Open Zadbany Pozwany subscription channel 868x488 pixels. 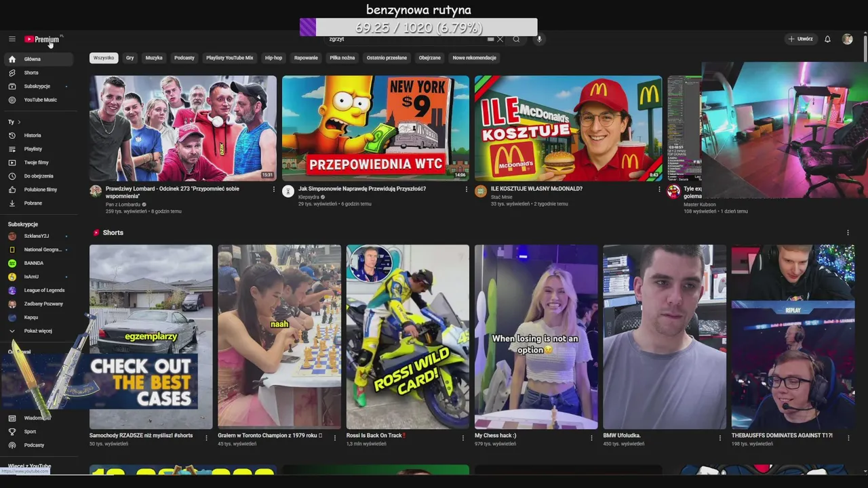click(39, 304)
